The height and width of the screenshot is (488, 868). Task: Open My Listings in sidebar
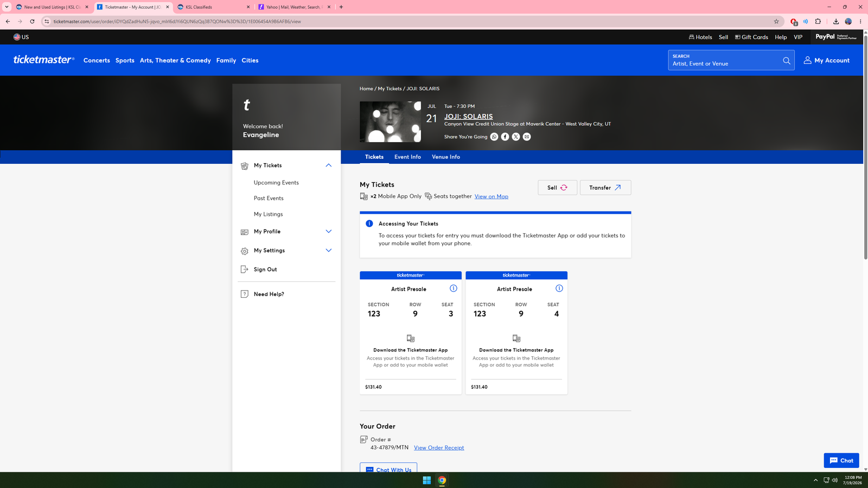pyautogui.click(x=268, y=214)
